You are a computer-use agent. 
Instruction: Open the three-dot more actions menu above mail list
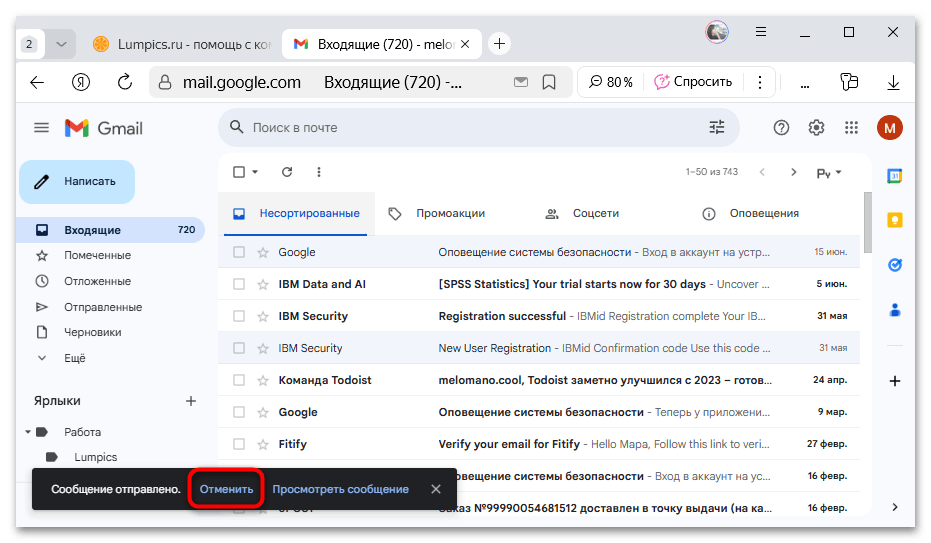319,172
